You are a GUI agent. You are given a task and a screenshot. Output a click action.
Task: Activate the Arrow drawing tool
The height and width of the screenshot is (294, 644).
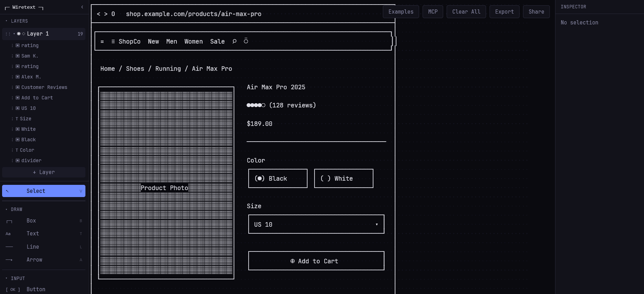[34, 260]
